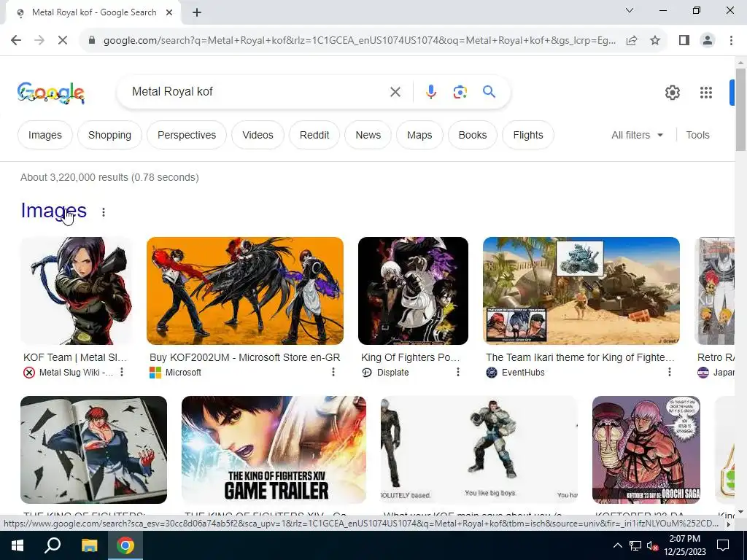Open the Team Ikari desert tank thumbnail
The width and height of the screenshot is (747, 560).
(x=581, y=291)
